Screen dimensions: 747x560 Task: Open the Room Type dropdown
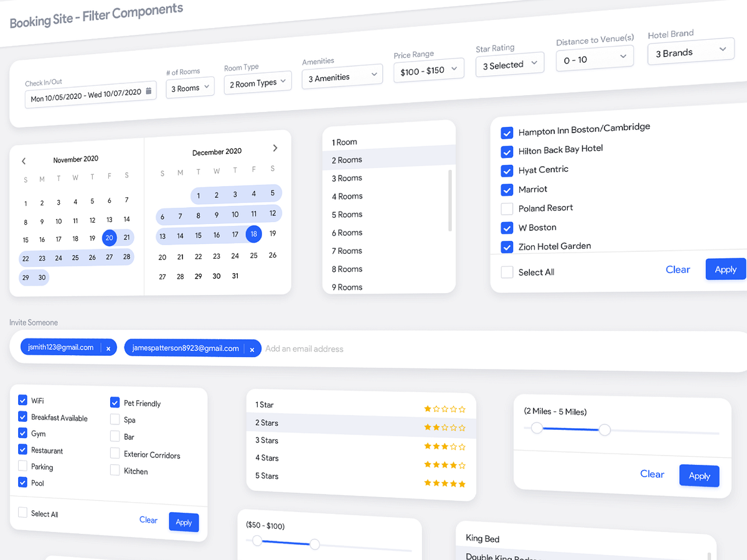coord(258,83)
